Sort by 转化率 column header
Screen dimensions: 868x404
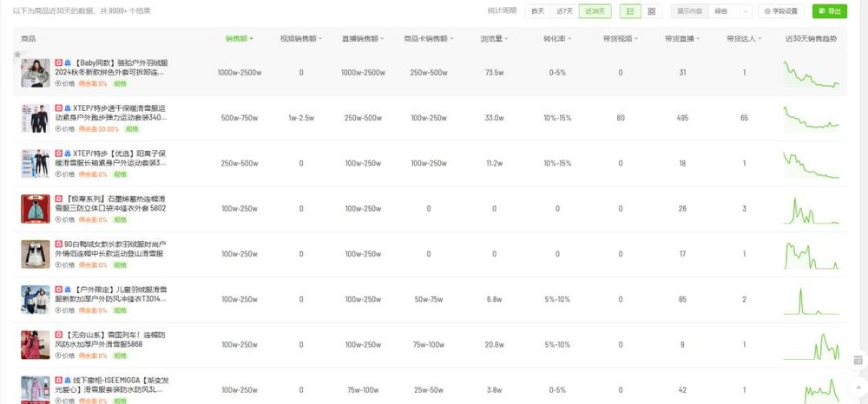557,39
